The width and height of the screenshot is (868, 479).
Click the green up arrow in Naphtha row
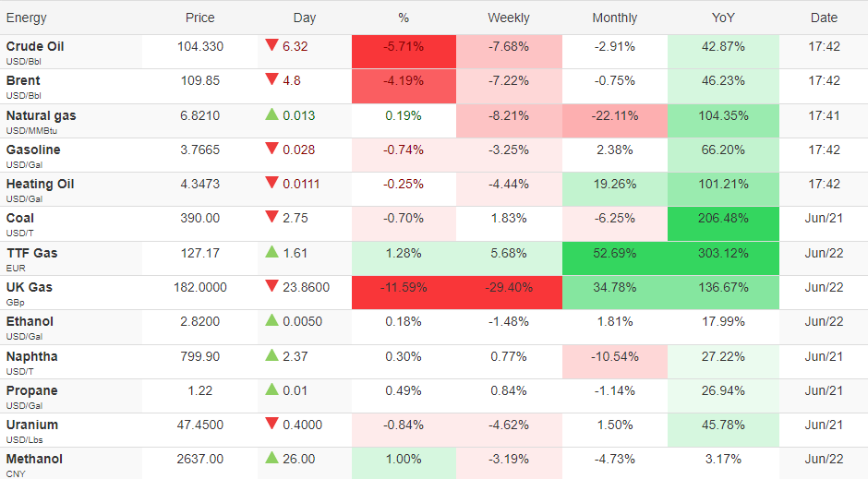click(271, 355)
